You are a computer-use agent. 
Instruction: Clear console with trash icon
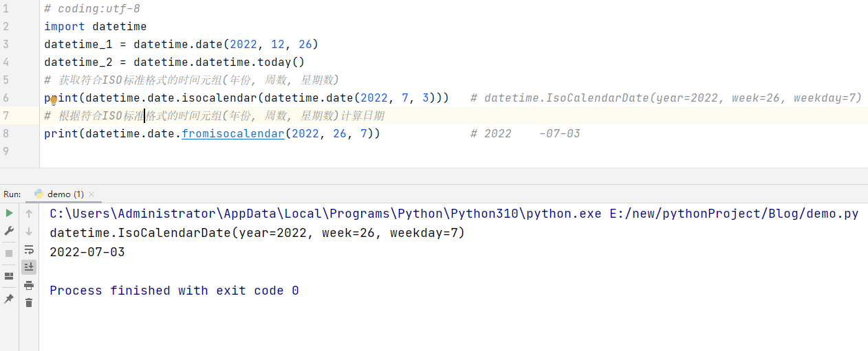(x=29, y=302)
